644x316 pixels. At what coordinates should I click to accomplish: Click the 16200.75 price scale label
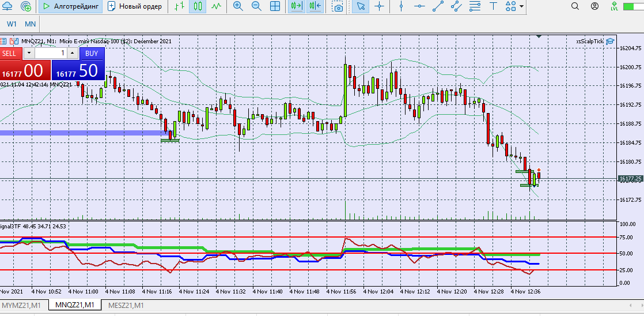coord(630,67)
